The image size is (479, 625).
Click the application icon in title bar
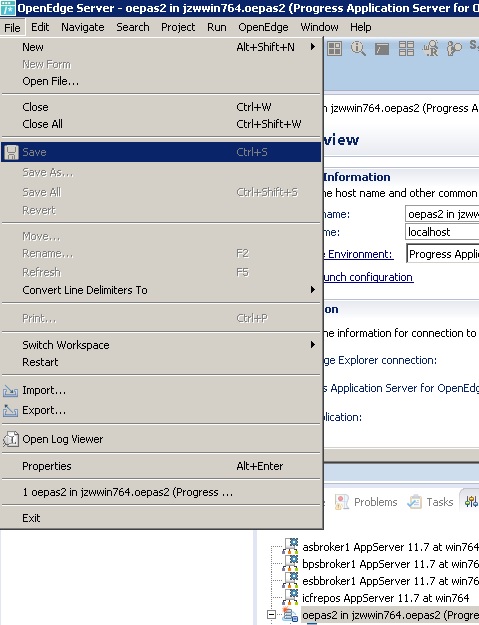coord(8,8)
